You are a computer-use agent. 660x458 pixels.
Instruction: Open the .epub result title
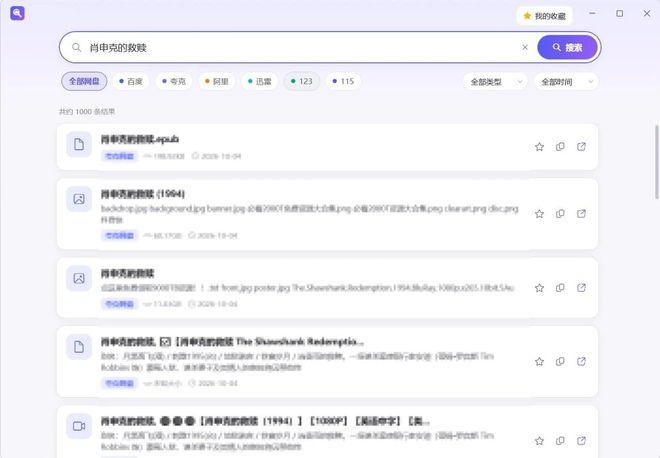(x=140, y=139)
